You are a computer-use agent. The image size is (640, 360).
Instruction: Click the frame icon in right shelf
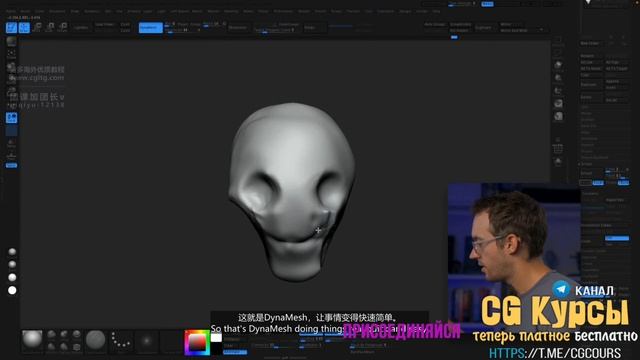[x=558, y=104]
